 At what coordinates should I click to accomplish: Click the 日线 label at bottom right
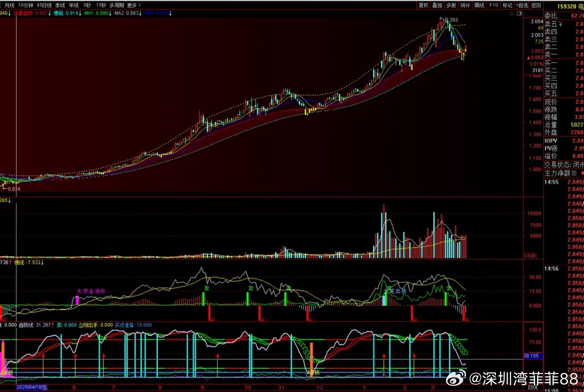click(533, 388)
